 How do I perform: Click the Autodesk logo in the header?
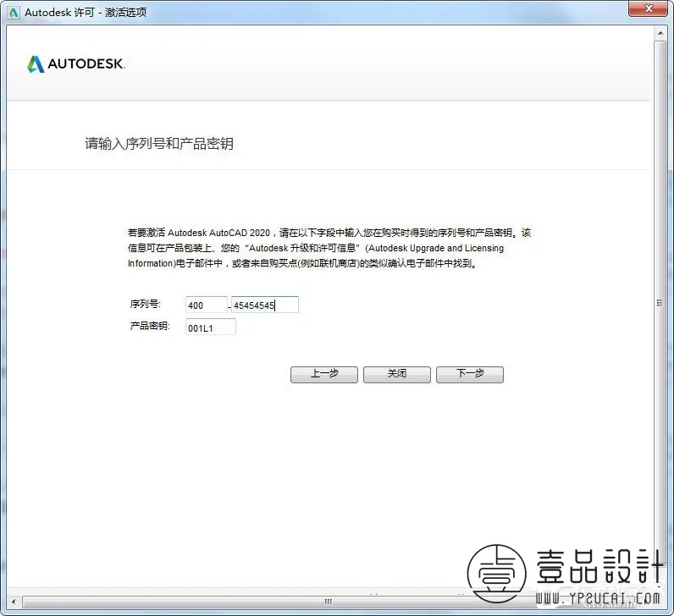(x=76, y=64)
